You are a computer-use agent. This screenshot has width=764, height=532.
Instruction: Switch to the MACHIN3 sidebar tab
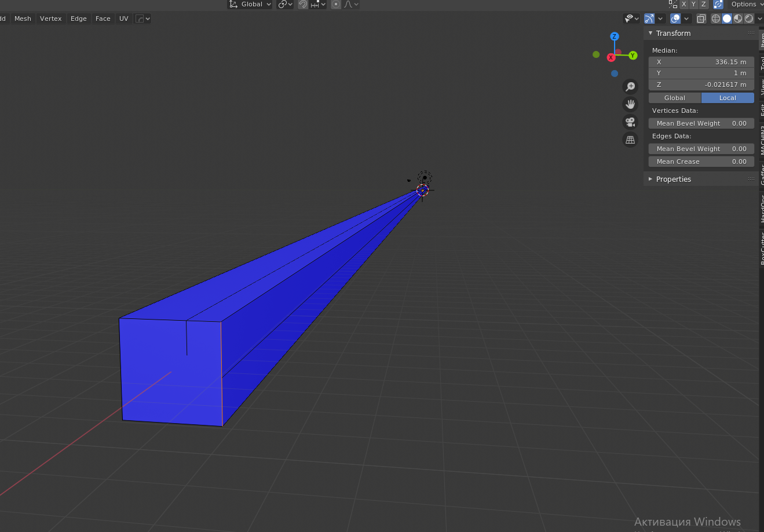[762, 140]
